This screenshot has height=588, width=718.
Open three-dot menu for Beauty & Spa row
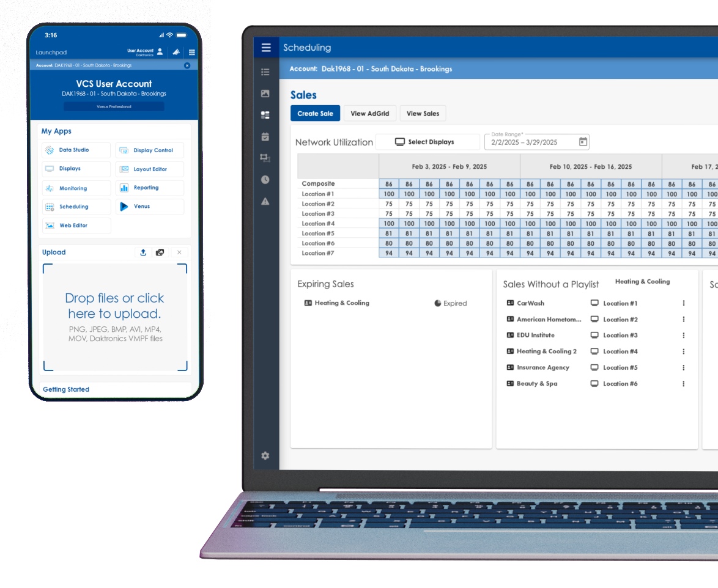click(x=684, y=384)
